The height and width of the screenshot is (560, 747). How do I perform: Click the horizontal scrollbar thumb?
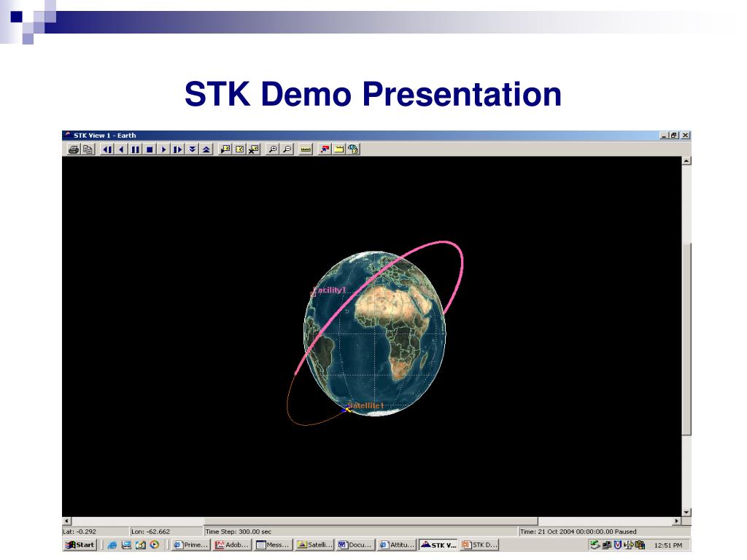[371, 521]
